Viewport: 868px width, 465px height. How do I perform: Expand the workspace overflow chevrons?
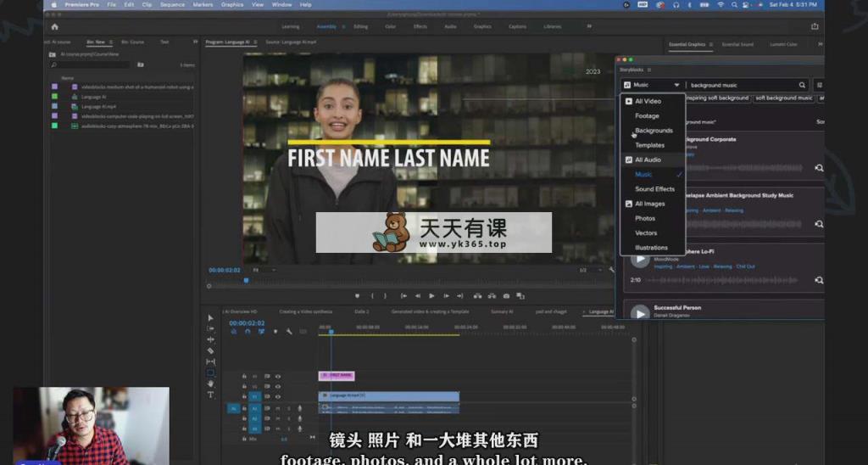(589, 26)
